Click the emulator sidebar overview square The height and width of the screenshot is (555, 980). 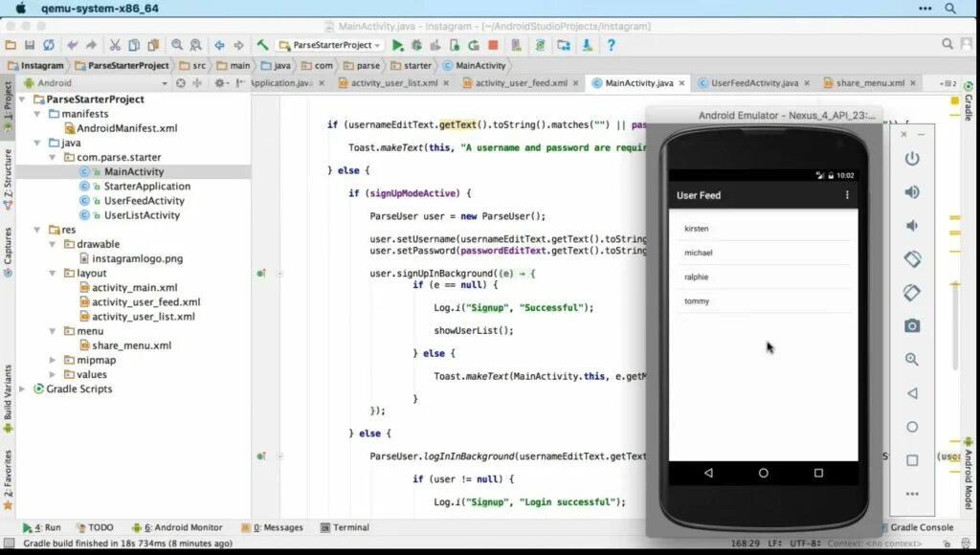(x=912, y=460)
